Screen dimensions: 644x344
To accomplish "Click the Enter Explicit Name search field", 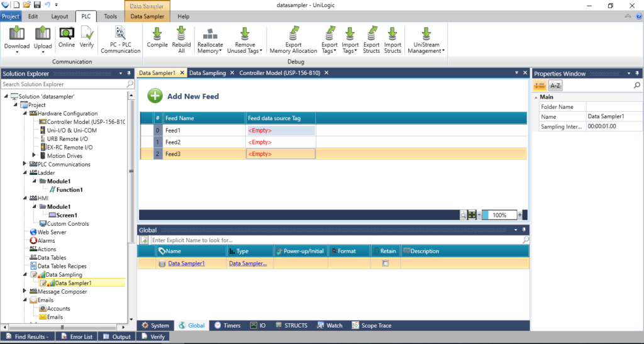I will 336,240.
